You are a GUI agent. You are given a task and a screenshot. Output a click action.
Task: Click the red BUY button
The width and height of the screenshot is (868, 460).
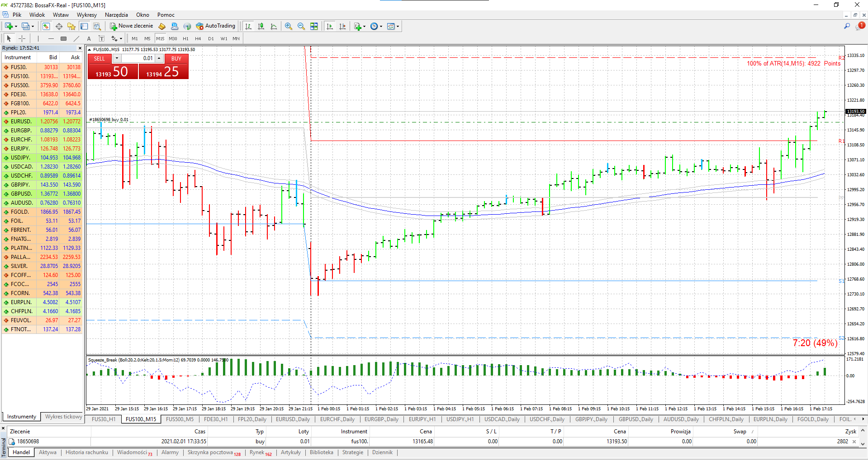tap(176, 59)
